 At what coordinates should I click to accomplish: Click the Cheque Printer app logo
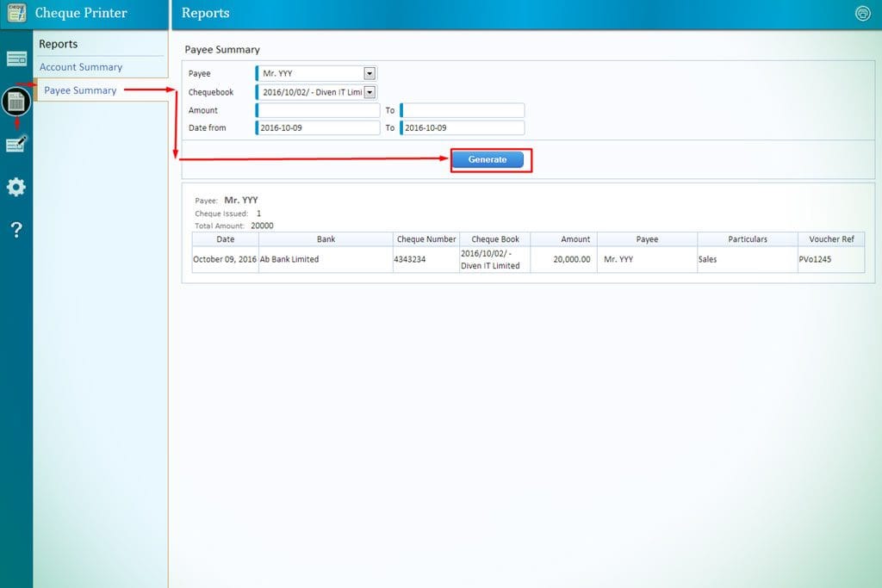(16, 14)
